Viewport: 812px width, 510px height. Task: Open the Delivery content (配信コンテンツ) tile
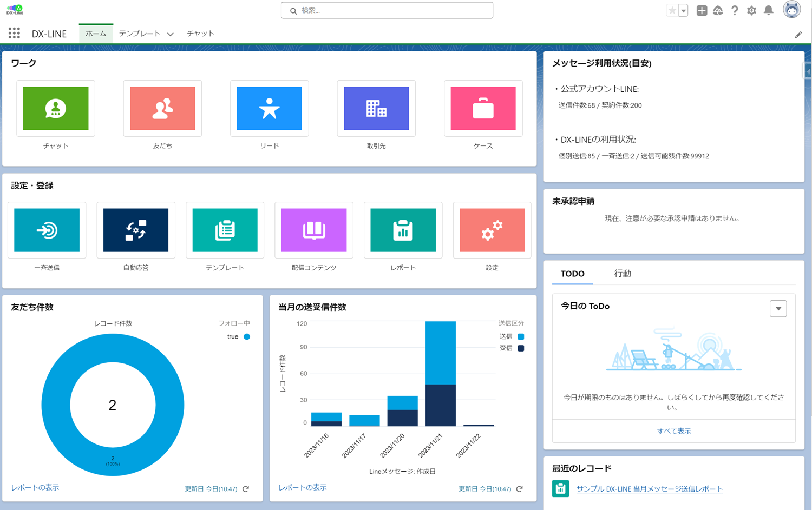314,230
